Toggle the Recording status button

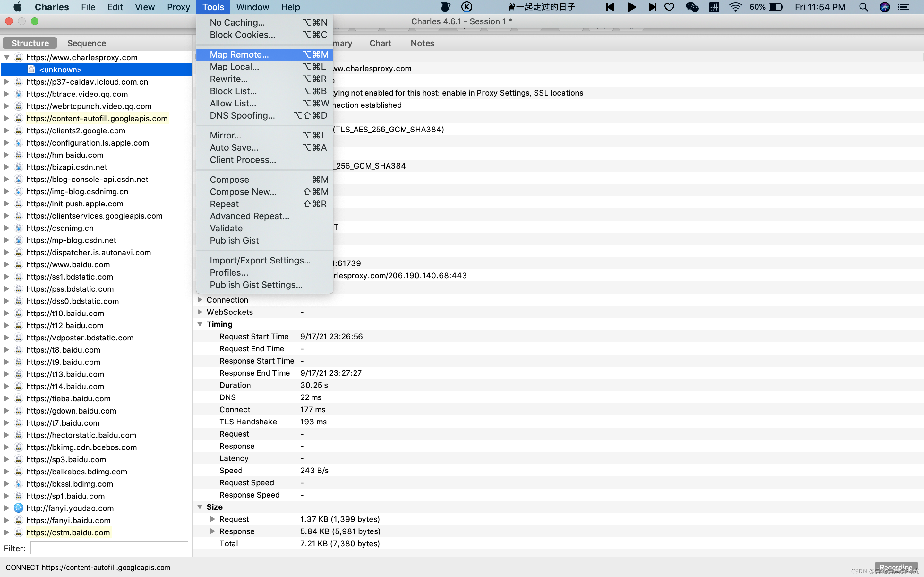click(896, 567)
